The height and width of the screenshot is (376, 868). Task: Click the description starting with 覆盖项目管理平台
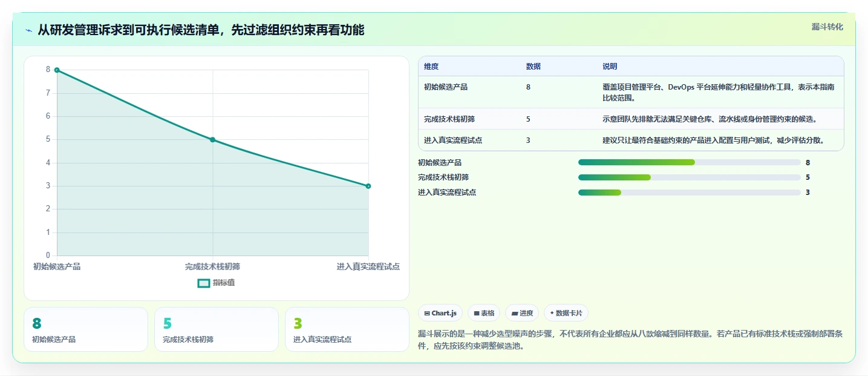click(719, 93)
